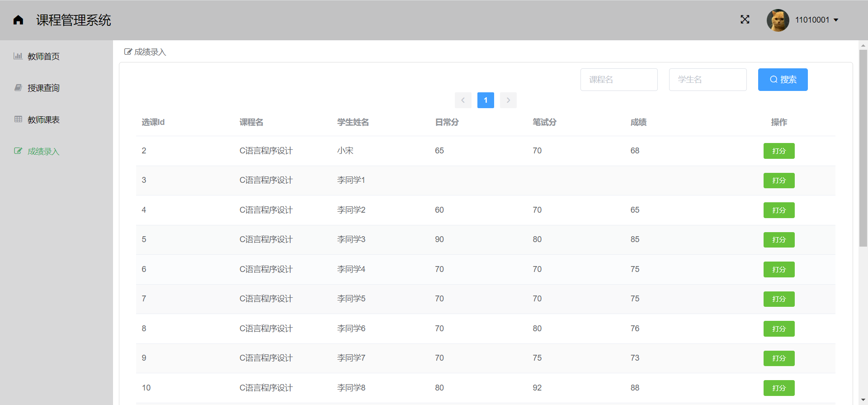Click the 课程名 column header
Image resolution: width=868 pixels, height=405 pixels.
tap(251, 122)
